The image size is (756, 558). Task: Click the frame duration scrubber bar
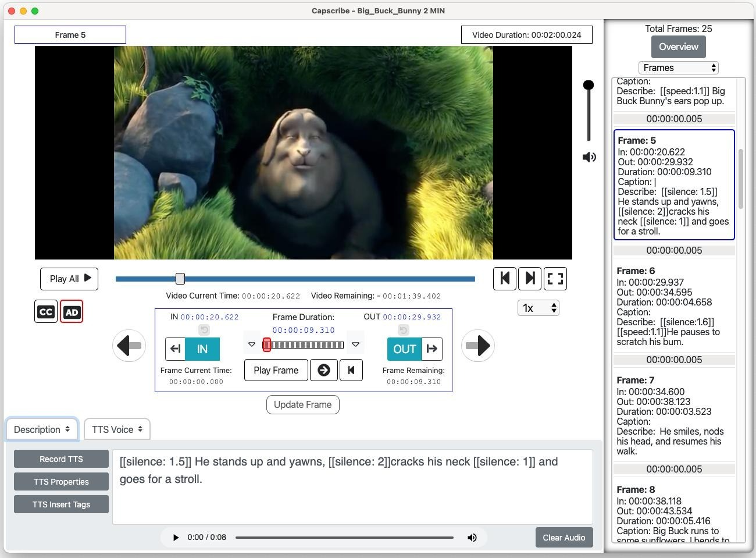click(304, 345)
